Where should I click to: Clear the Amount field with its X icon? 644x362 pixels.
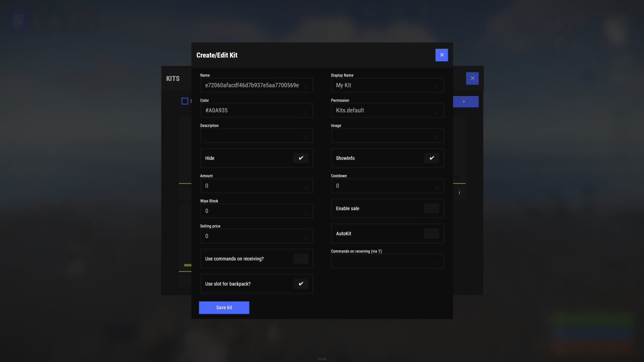point(306,188)
